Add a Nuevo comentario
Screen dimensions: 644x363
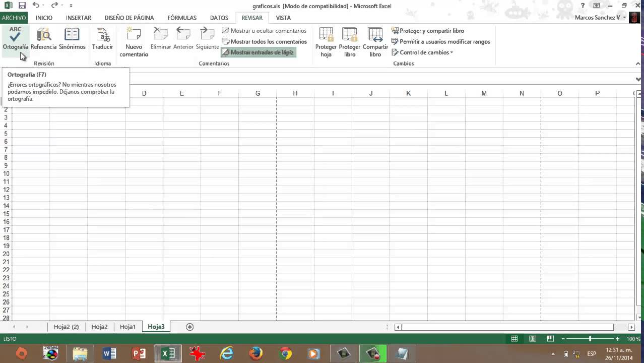pyautogui.click(x=134, y=42)
